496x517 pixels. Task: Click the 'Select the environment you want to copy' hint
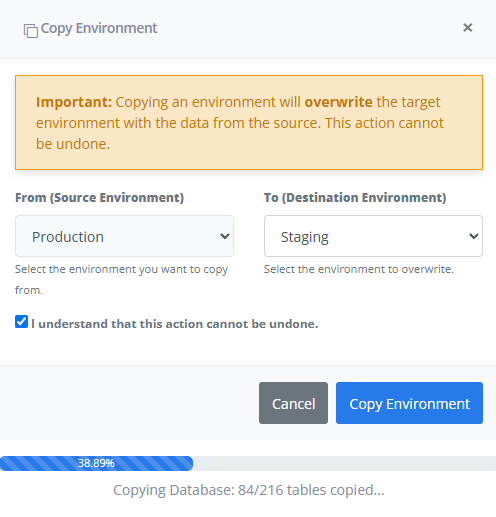tap(122, 279)
